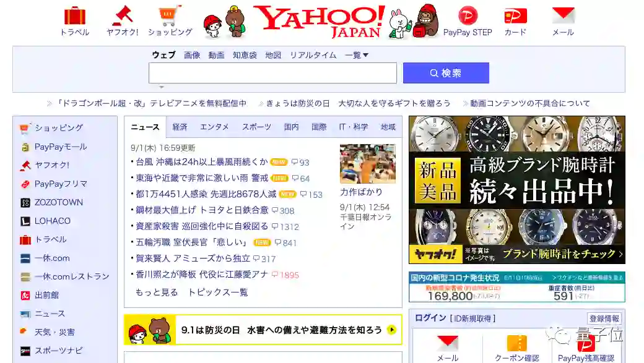The height and width of the screenshot is (363, 644).
Task: Open きょうは防災の日 gift announcement link
Action: (x=358, y=103)
